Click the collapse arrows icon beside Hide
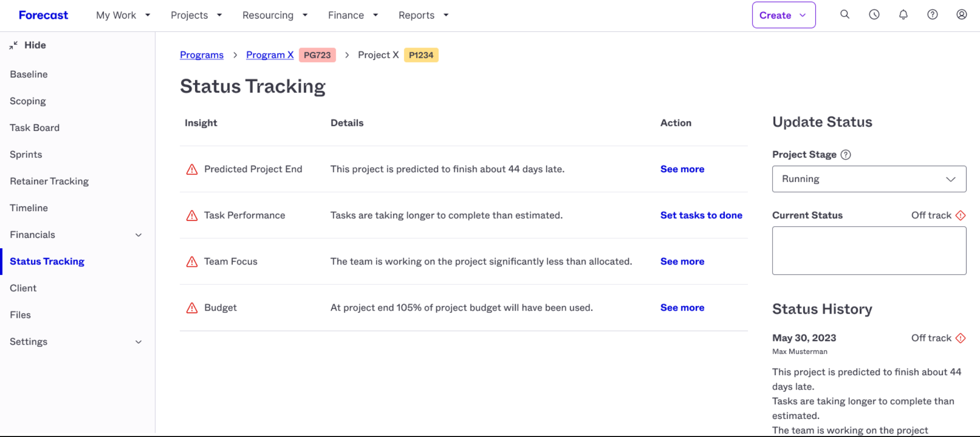The height and width of the screenshot is (437, 980). [13, 45]
